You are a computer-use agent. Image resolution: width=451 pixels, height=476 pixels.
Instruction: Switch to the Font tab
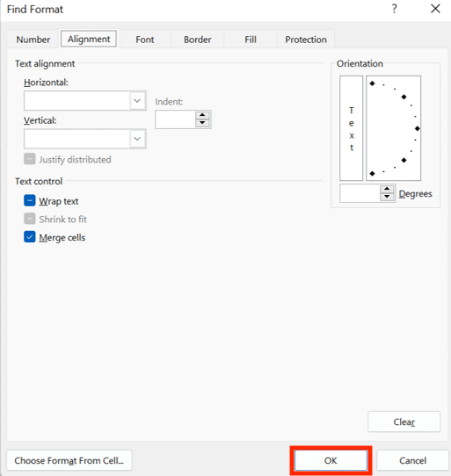tap(145, 40)
